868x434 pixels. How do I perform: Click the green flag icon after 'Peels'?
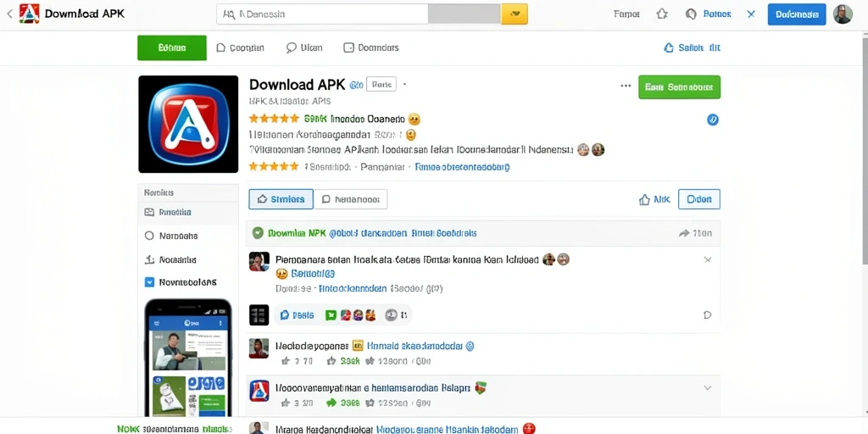pyautogui.click(x=331, y=315)
